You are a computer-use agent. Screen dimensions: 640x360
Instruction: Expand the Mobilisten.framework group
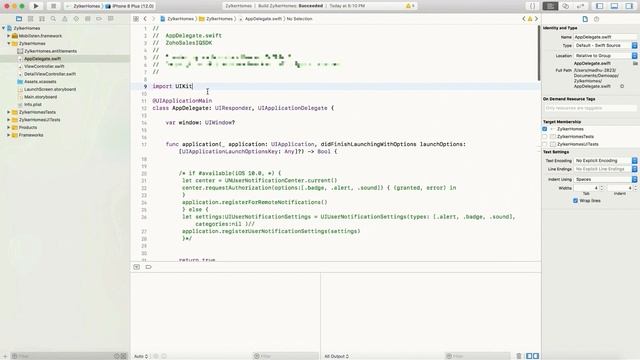click(9, 36)
